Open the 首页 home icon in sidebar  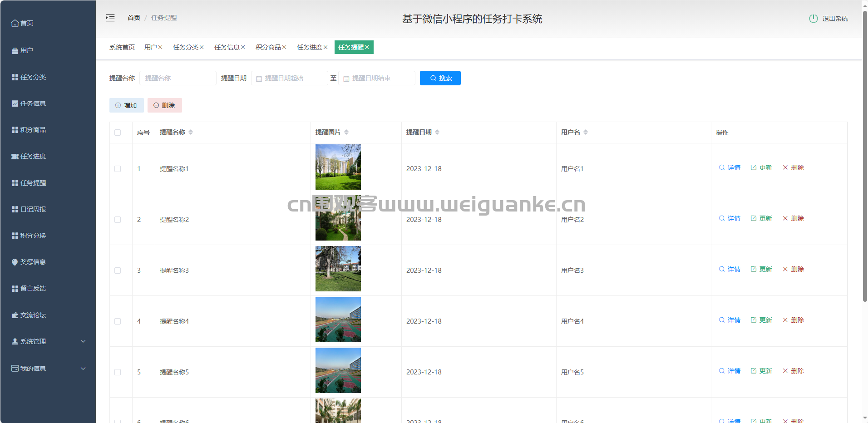coord(15,23)
